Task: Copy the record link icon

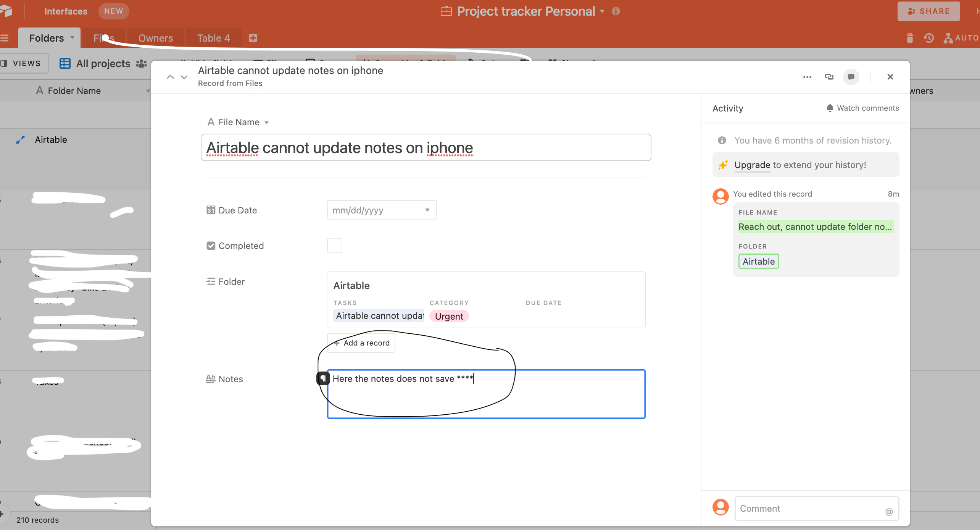Action: [x=829, y=77]
